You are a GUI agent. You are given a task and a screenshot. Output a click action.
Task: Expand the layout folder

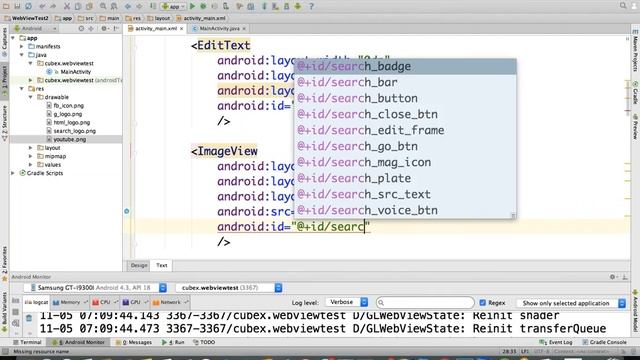[31, 148]
